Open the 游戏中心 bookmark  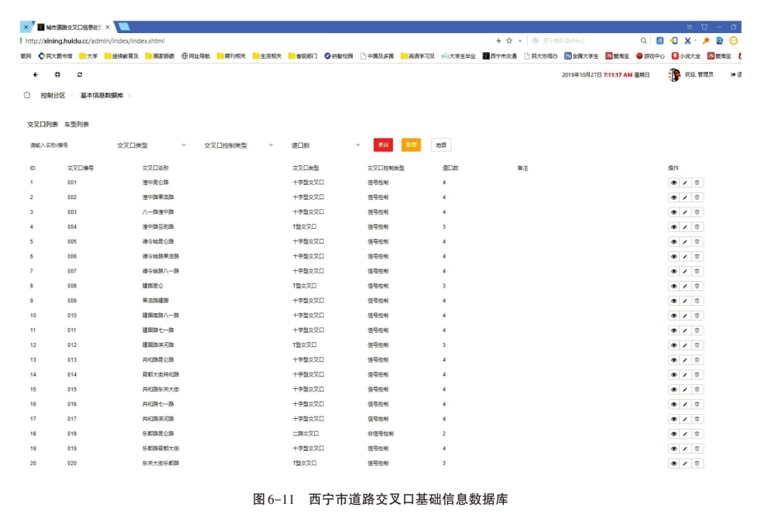(650, 56)
